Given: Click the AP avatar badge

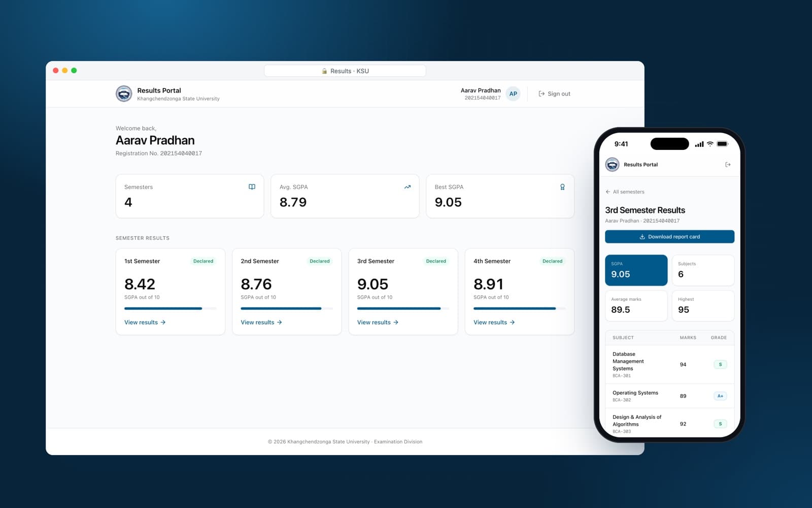Looking at the screenshot, I should tap(513, 94).
